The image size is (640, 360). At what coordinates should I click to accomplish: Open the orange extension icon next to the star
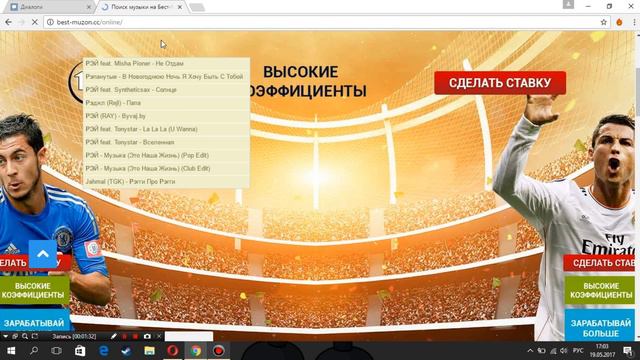pyautogui.click(x=619, y=22)
